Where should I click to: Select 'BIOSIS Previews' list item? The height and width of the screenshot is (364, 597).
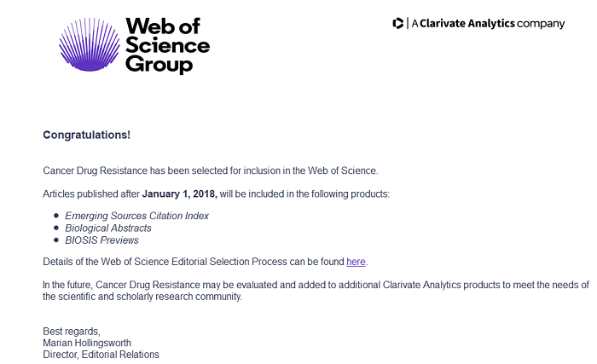pos(101,240)
